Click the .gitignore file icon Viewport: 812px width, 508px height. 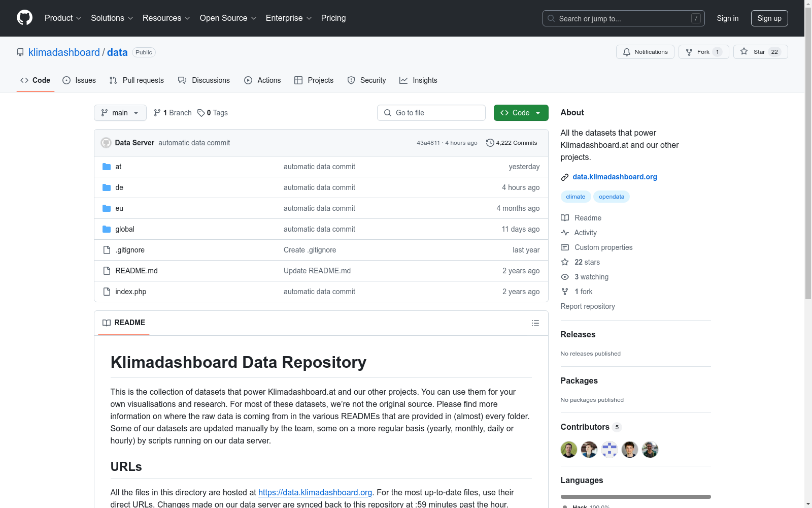107,250
